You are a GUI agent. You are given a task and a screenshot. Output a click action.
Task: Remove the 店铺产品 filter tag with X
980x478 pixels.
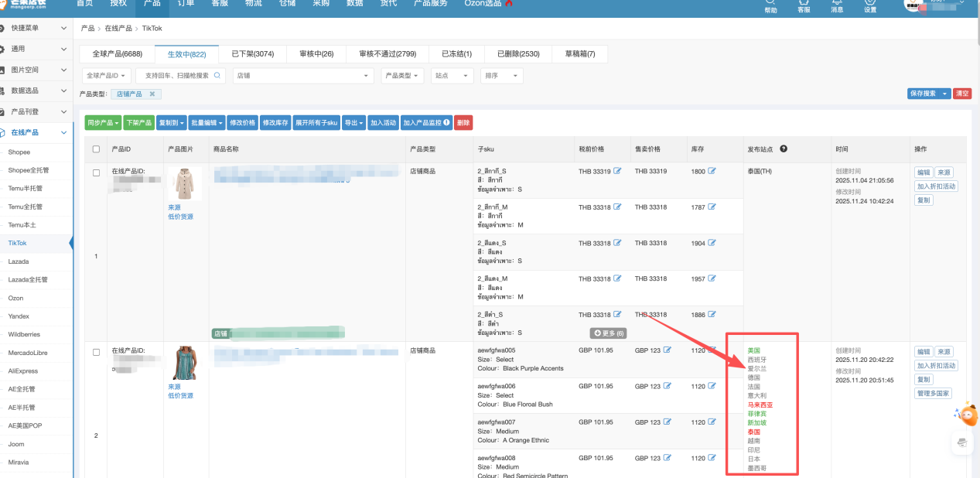pyautogui.click(x=152, y=94)
